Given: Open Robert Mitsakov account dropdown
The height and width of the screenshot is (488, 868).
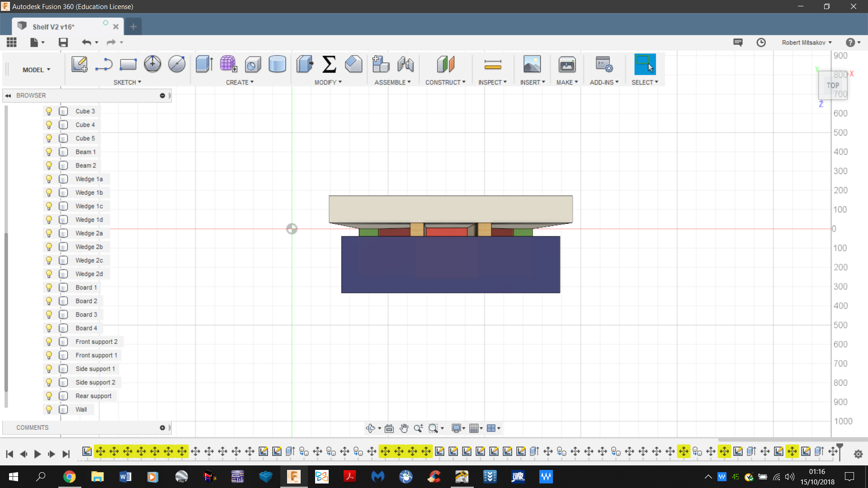Looking at the screenshot, I should pyautogui.click(x=807, y=42).
